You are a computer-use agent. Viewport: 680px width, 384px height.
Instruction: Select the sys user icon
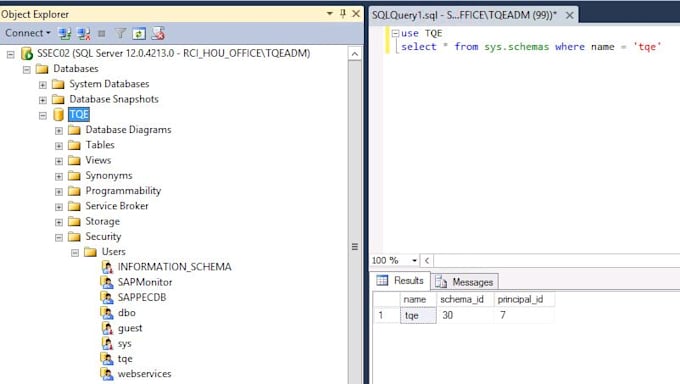pos(107,344)
